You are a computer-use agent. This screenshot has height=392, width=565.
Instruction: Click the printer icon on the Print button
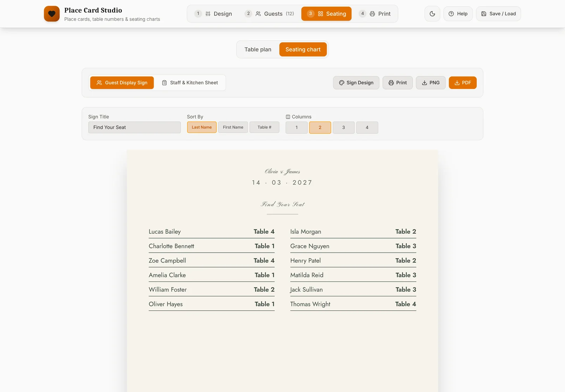(x=391, y=83)
